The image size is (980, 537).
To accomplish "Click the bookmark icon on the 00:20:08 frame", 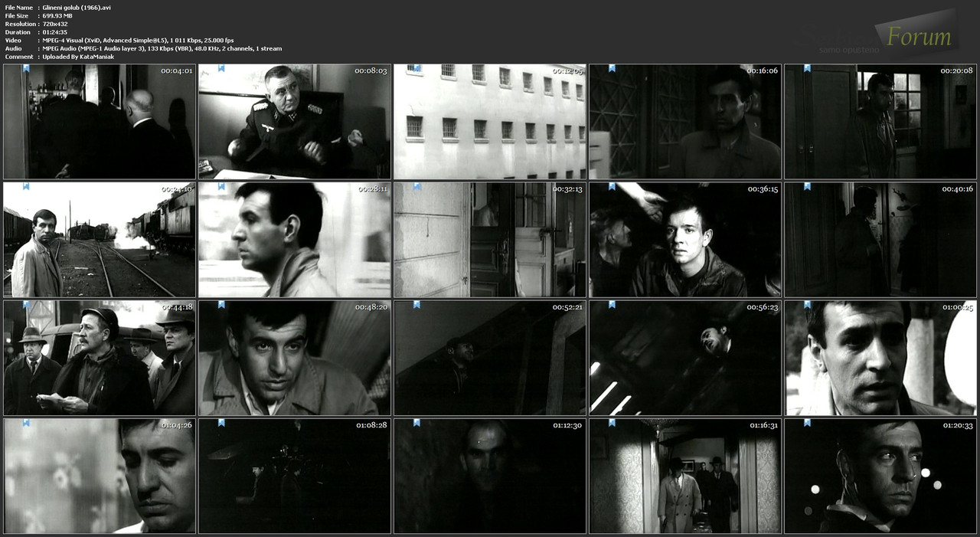I will click(x=807, y=68).
